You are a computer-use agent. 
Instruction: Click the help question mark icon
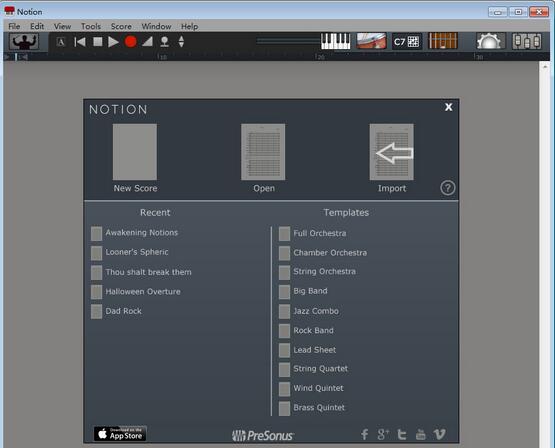pos(448,188)
